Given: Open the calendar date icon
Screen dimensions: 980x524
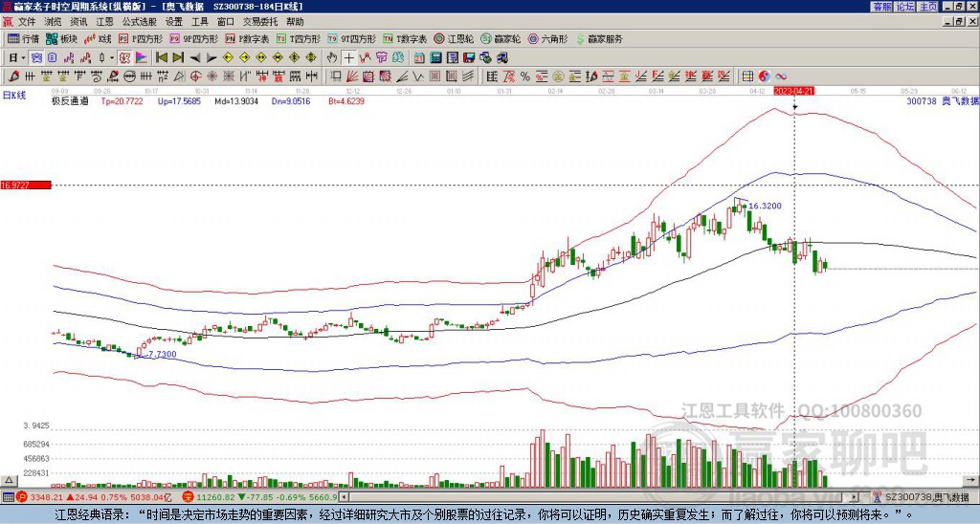Looking at the screenshot, I should 419,58.
